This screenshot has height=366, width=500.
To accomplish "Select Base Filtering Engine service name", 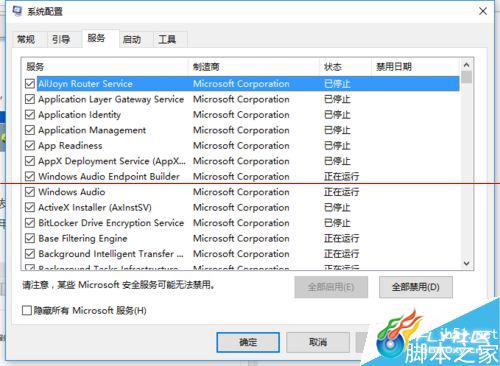I will [x=83, y=238].
